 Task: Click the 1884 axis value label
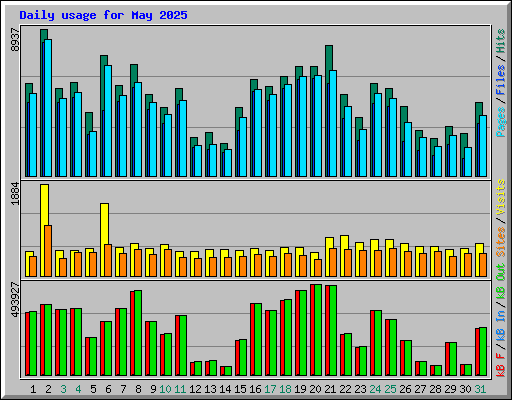(x=15, y=194)
